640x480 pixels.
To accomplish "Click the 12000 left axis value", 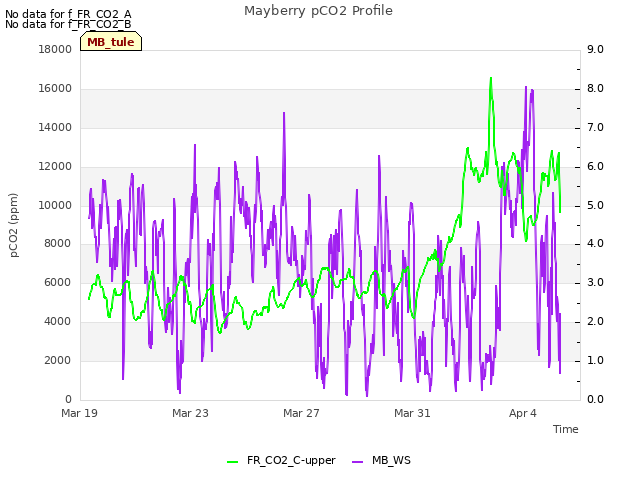I will [55, 167].
